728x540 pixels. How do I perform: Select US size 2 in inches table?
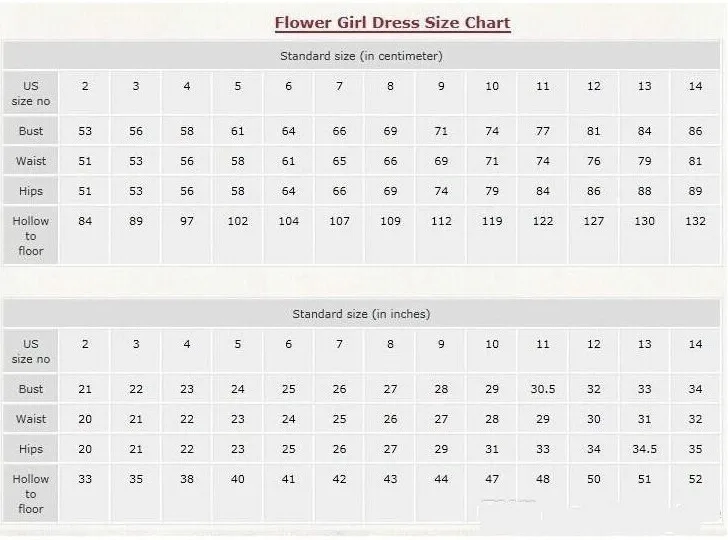[84, 351]
